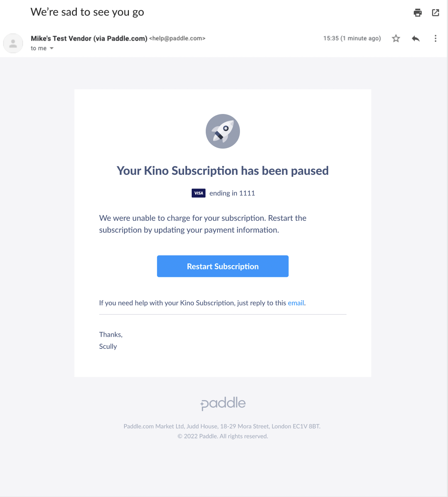
Task: Star this email
Action: coord(396,38)
